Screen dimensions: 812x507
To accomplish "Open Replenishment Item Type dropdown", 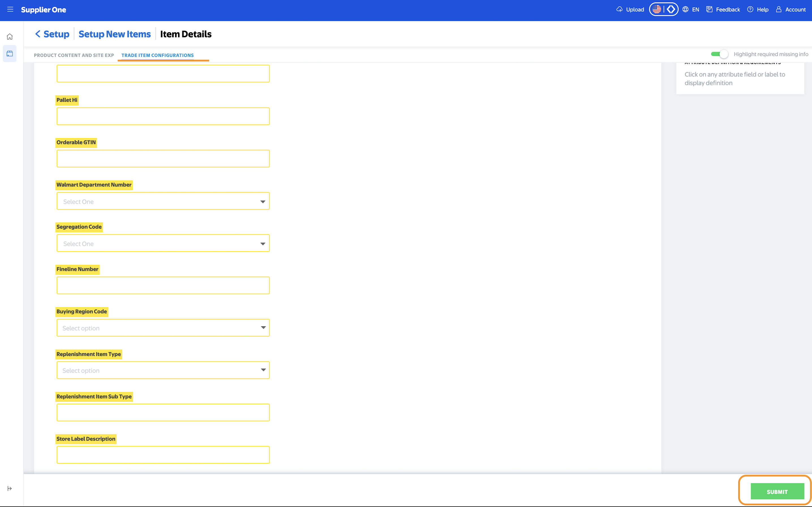I will (x=163, y=370).
